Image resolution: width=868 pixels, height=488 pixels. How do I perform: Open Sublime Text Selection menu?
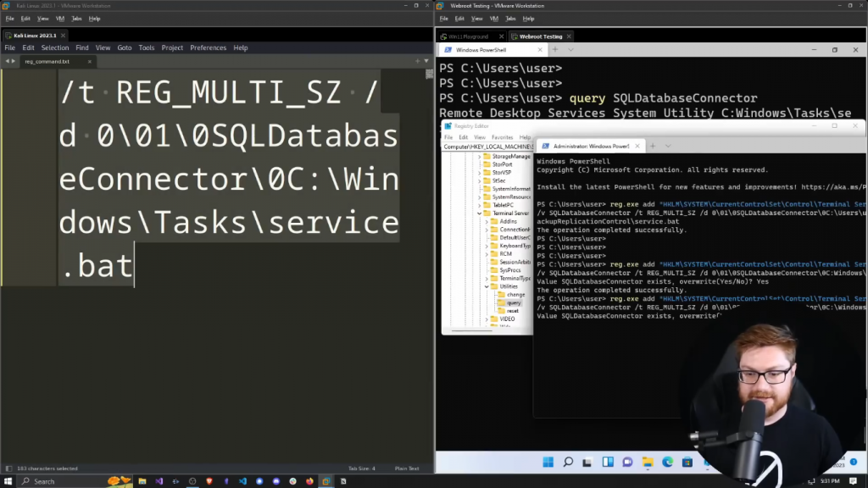[x=55, y=47]
